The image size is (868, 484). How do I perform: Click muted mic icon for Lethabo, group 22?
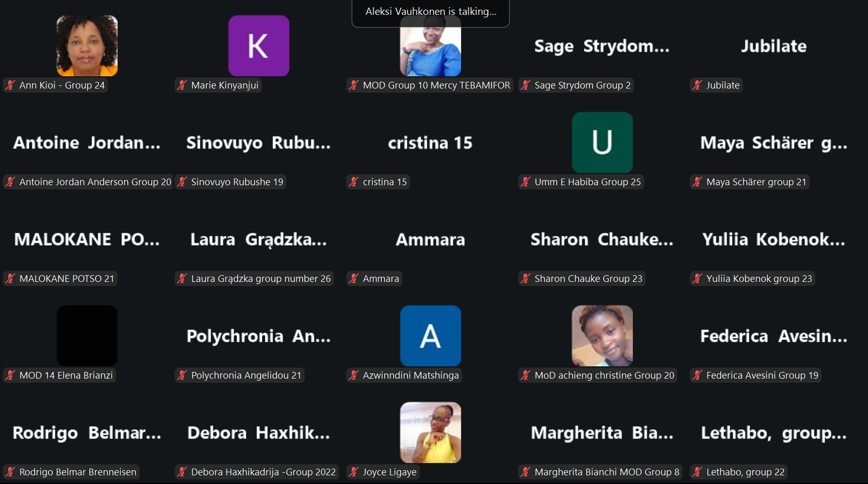click(x=697, y=472)
